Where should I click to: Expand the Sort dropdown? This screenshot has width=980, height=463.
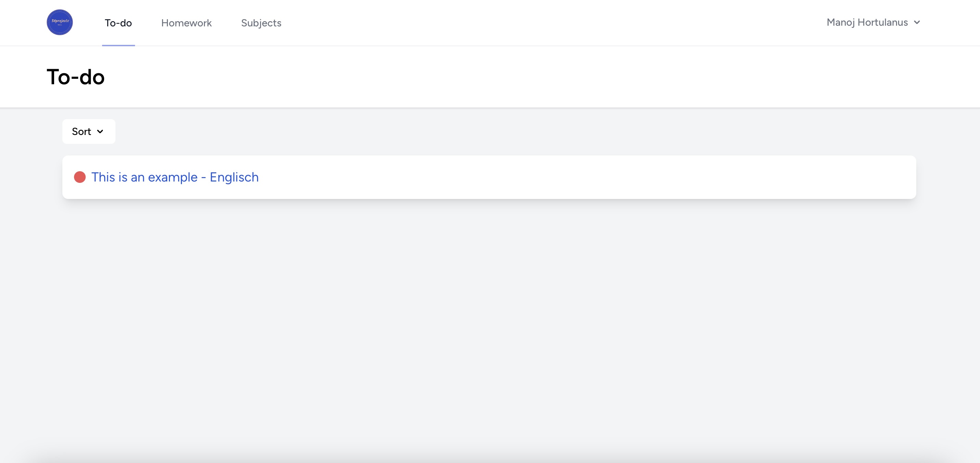(x=89, y=132)
